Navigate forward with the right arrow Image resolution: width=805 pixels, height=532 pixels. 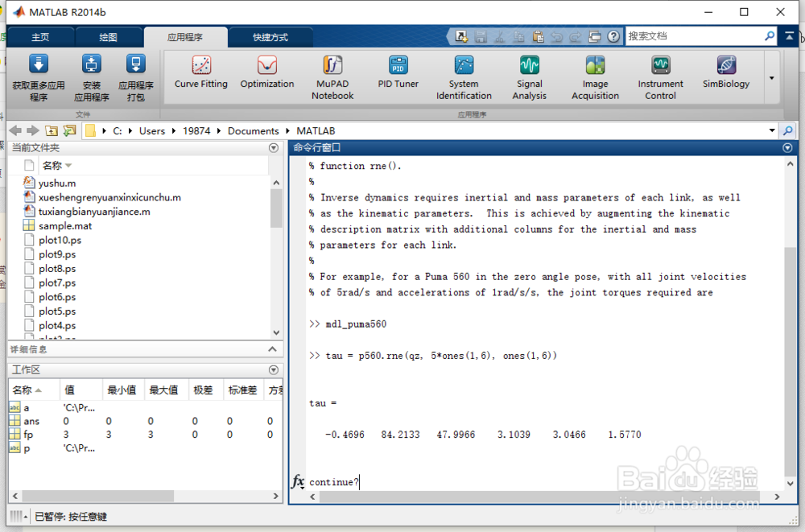click(x=33, y=131)
